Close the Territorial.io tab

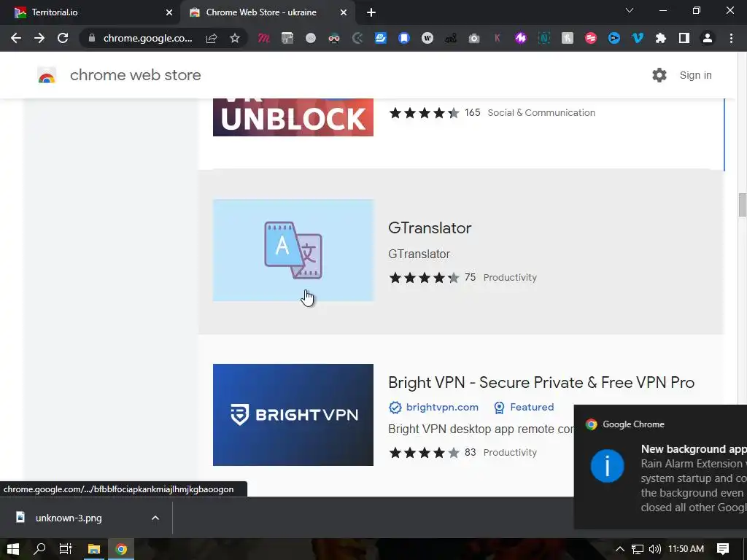pyautogui.click(x=169, y=12)
